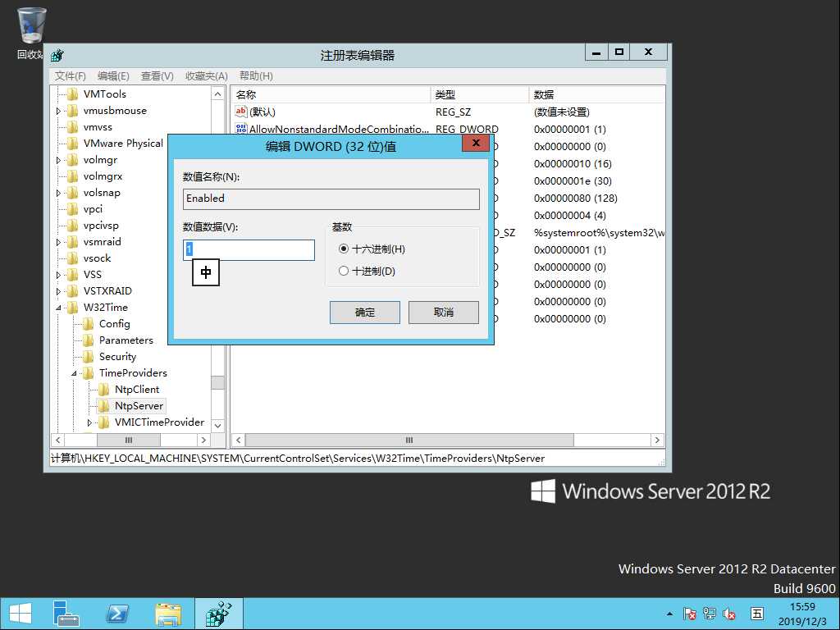Cancel the dialog with 取消

point(444,313)
